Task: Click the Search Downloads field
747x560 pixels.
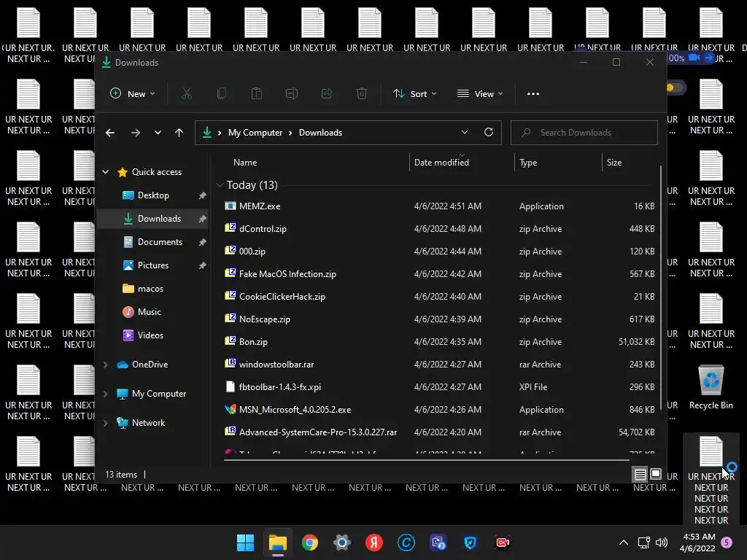Action: pyautogui.click(x=584, y=133)
